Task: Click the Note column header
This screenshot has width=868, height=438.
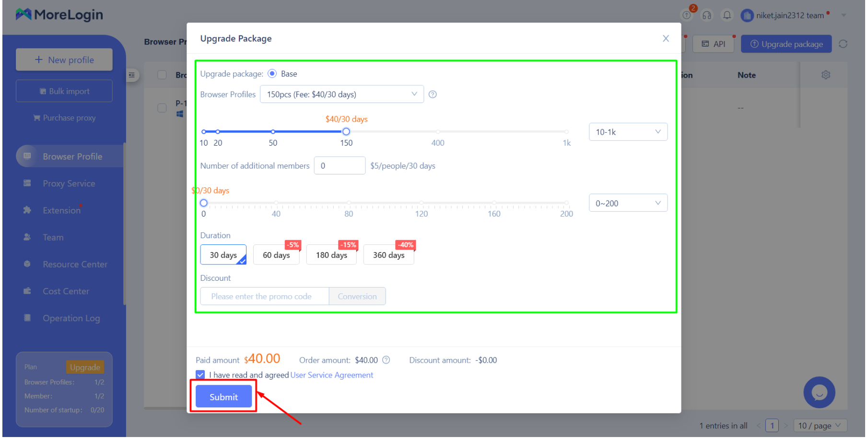Action: pyautogui.click(x=747, y=75)
